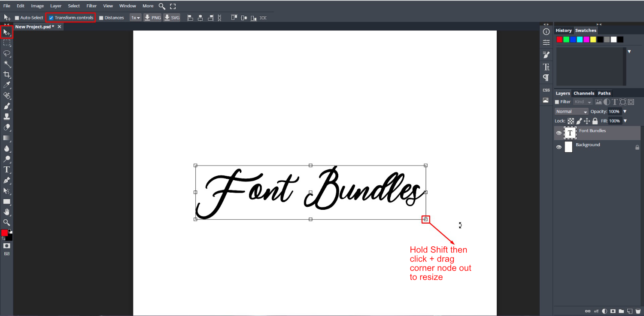Switch to the Paths tab

click(x=604, y=93)
